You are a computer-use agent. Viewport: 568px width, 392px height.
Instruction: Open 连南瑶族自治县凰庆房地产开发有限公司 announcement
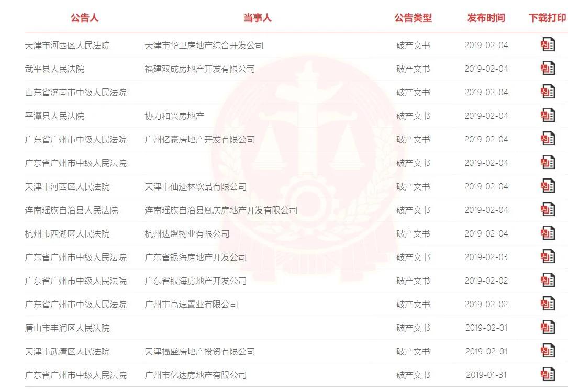coord(221,210)
